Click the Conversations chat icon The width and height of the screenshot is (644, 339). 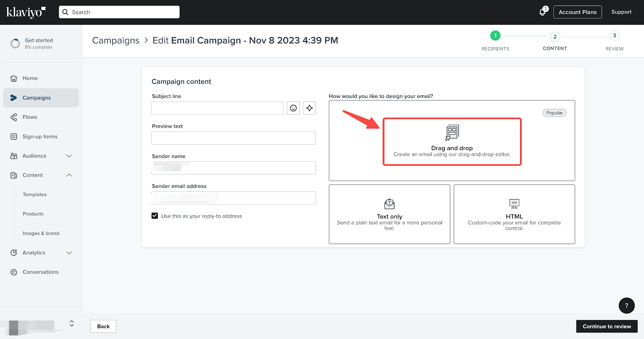(14, 272)
